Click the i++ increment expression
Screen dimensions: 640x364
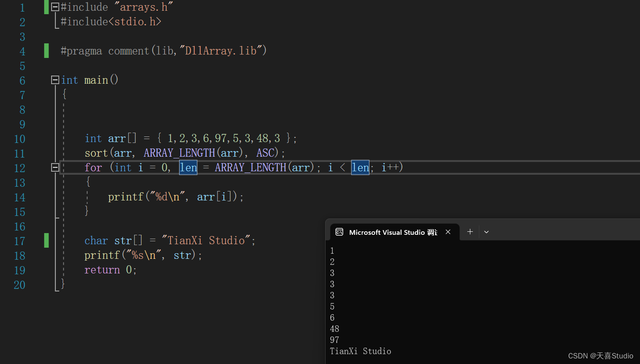pos(390,167)
